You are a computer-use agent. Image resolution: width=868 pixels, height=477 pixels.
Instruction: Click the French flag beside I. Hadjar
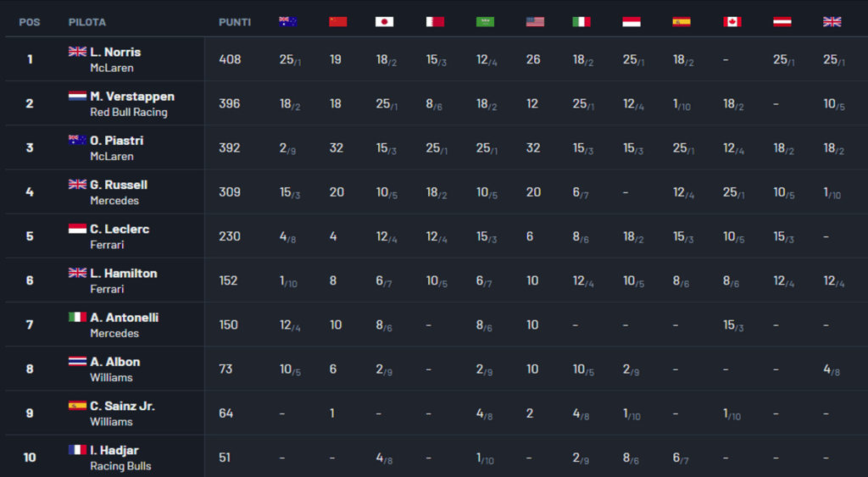77,450
